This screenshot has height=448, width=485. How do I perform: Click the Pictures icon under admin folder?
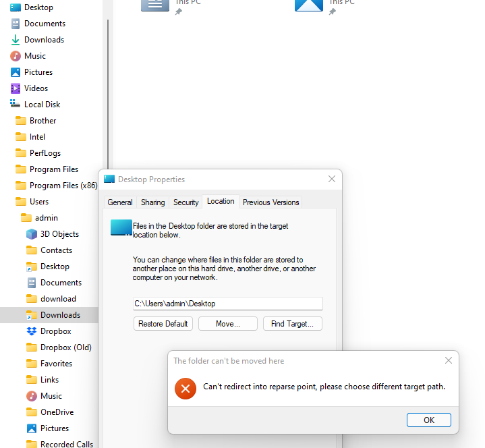pyautogui.click(x=32, y=428)
